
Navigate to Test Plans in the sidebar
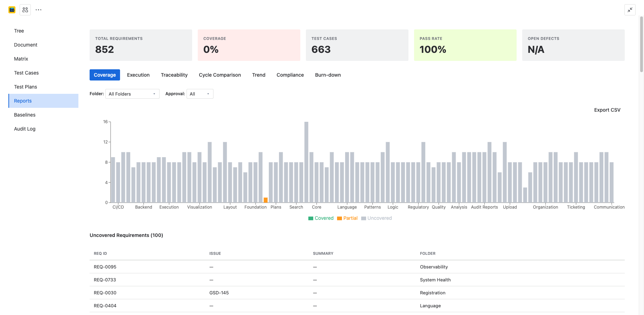click(25, 87)
